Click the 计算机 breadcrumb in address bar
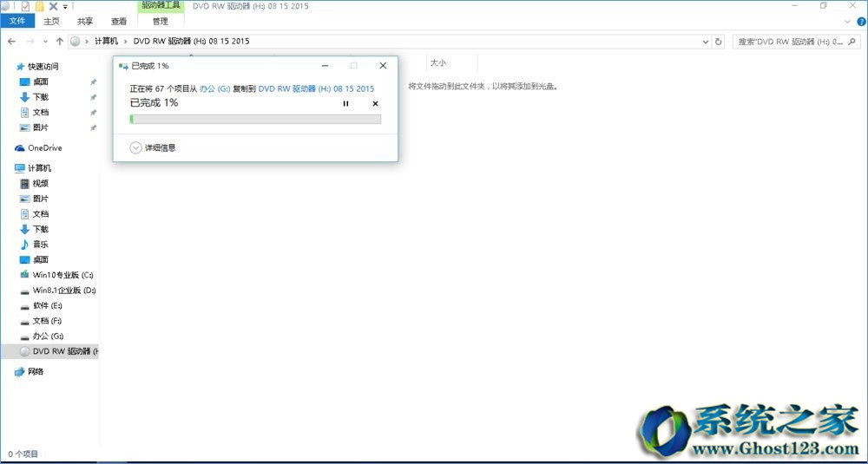The height and width of the screenshot is (464, 868). 106,42
